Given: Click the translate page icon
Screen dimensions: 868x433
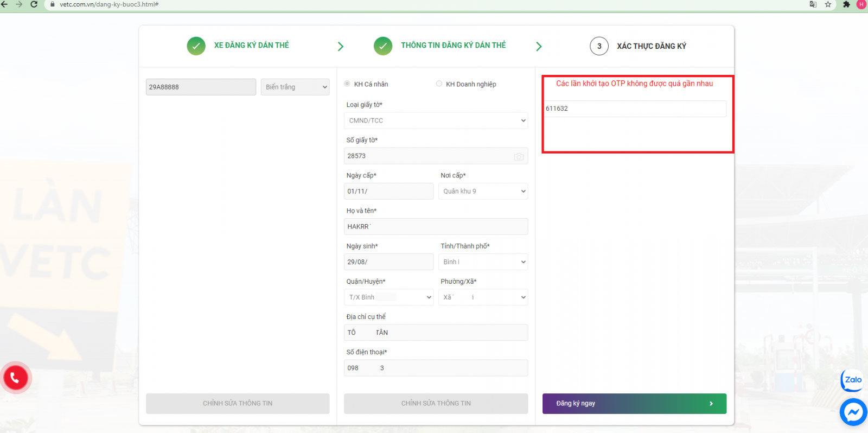Looking at the screenshot, I should (x=813, y=4).
